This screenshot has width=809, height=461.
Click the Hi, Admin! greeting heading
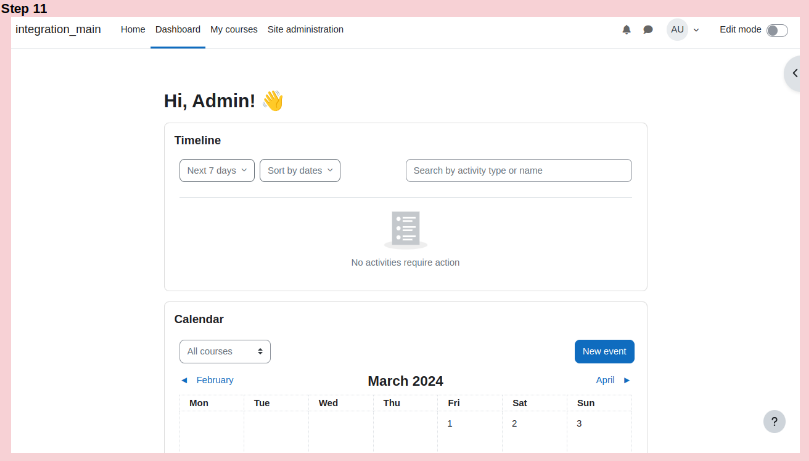[223, 101]
